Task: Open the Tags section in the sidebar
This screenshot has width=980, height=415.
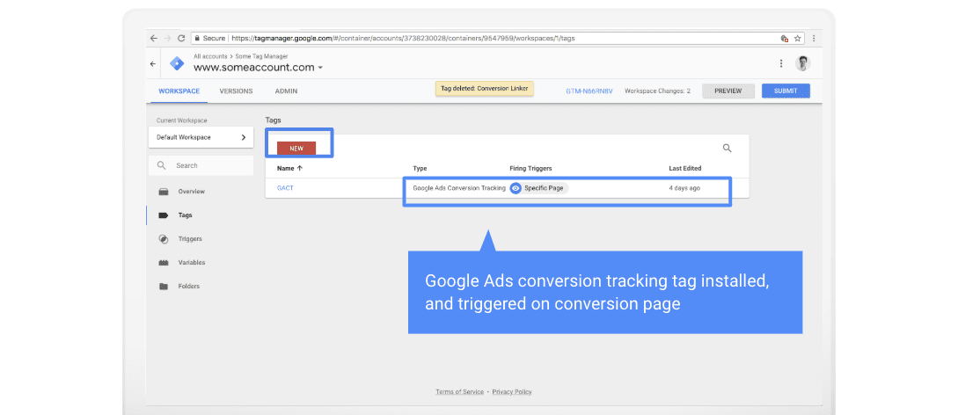Action: pyautogui.click(x=185, y=215)
